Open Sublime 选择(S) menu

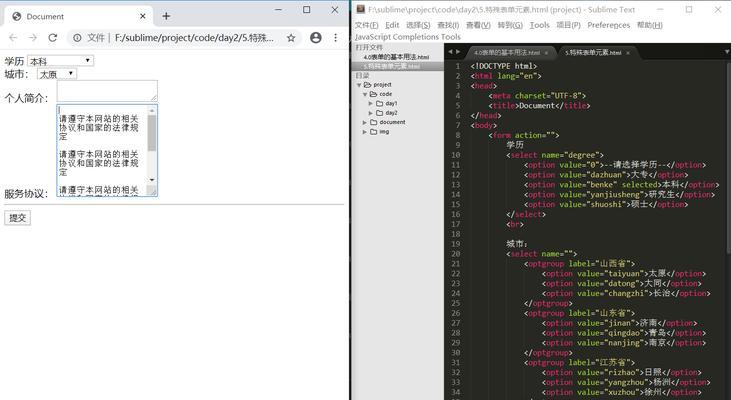[x=418, y=25]
